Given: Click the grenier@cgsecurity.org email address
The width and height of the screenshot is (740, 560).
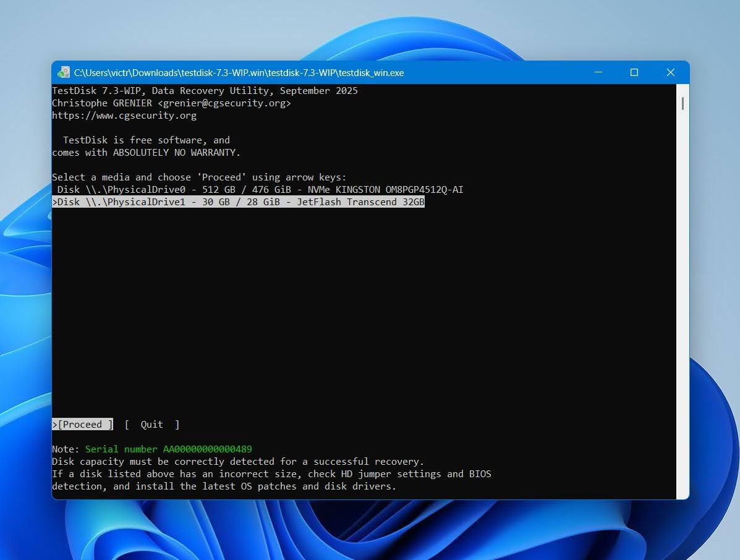Looking at the screenshot, I should pyautogui.click(x=224, y=103).
